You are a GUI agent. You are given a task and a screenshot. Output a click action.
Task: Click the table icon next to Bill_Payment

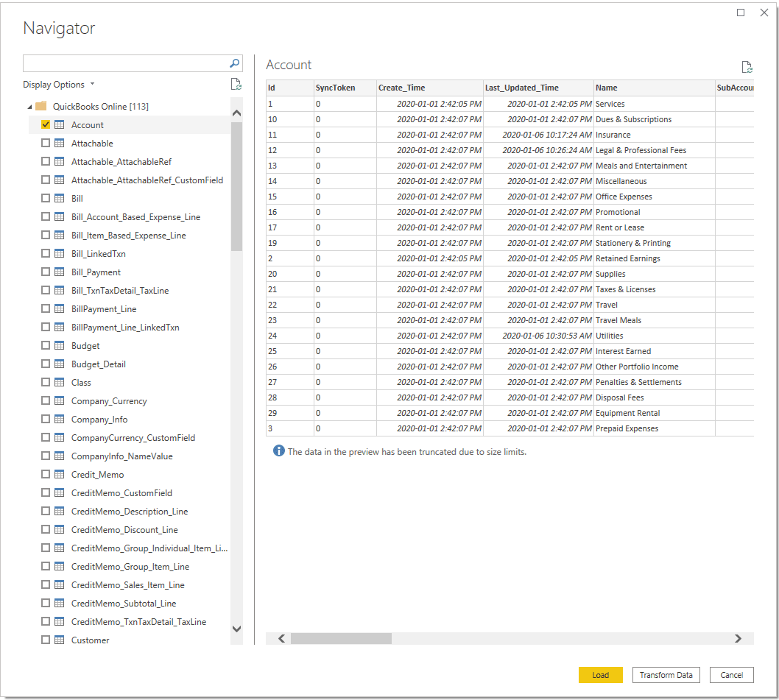tap(60, 272)
